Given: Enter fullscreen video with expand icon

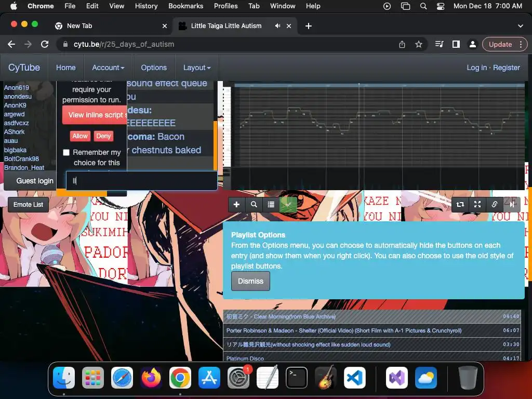Looking at the screenshot, I should coord(477,204).
